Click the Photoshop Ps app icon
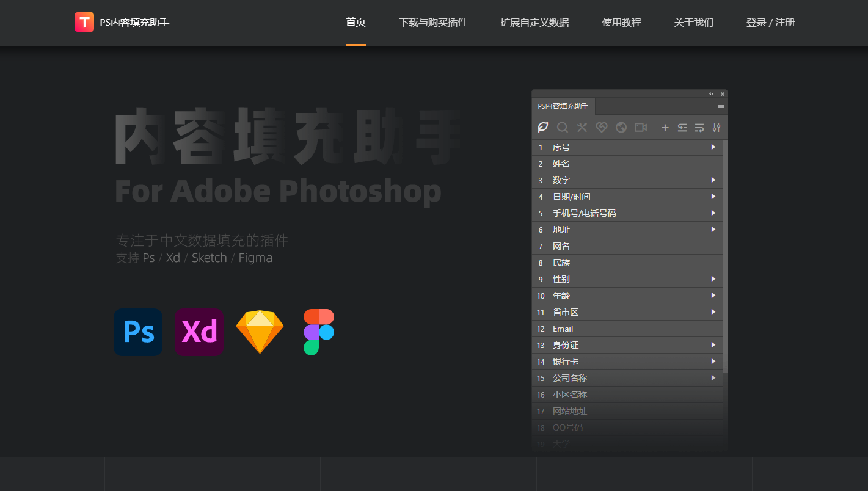The width and height of the screenshot is (868, 491). pyautogui.click(x=138, y=332)
